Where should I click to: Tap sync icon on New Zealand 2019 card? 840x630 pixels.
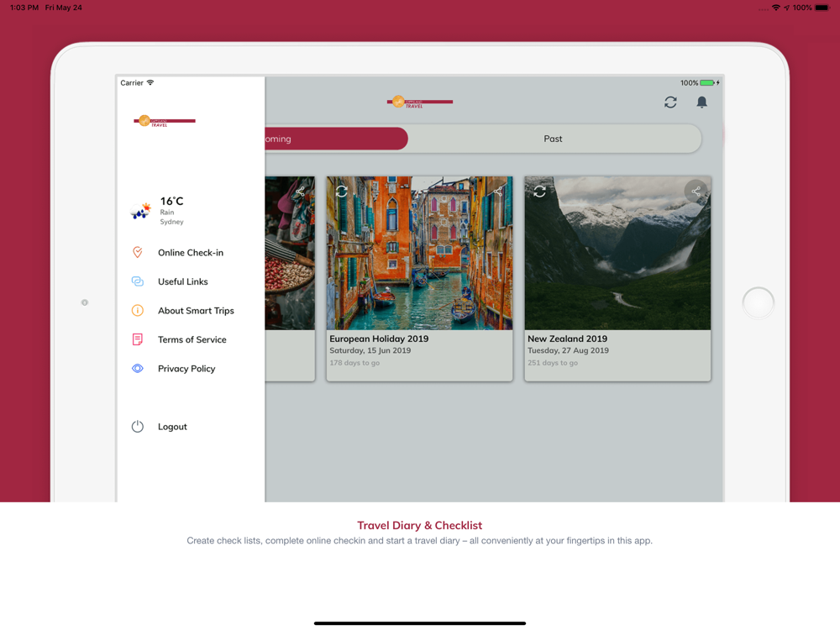coord(539,191)
